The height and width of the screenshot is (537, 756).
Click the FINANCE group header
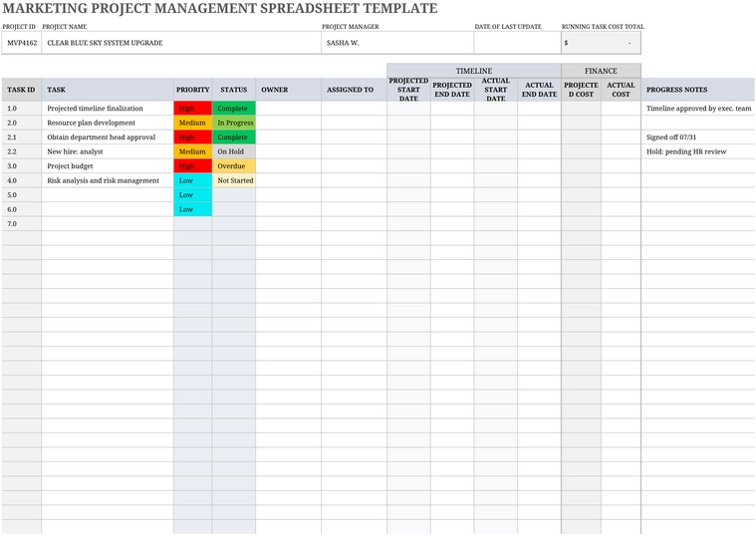tap(601, 71)
